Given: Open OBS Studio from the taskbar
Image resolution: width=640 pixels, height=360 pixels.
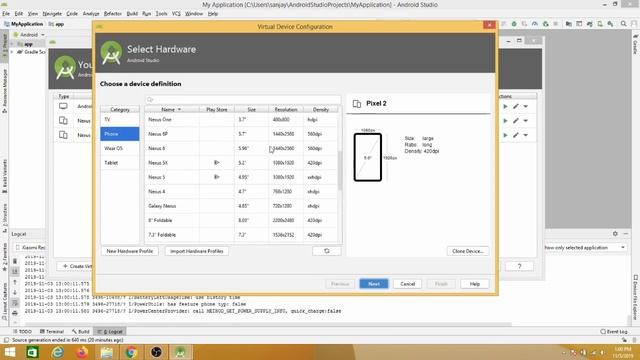Looking at the screenshot, I should (x=156, y=352).
